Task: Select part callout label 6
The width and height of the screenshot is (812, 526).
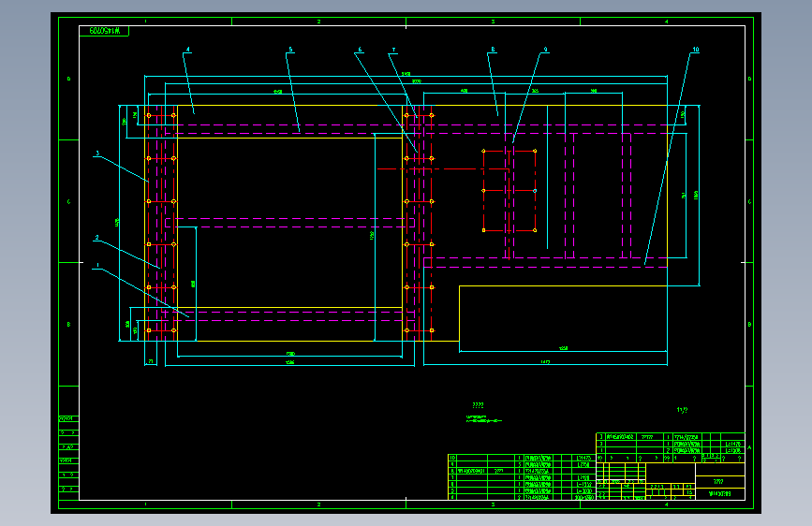Action: pyautogui.click(x=360, y=50)
